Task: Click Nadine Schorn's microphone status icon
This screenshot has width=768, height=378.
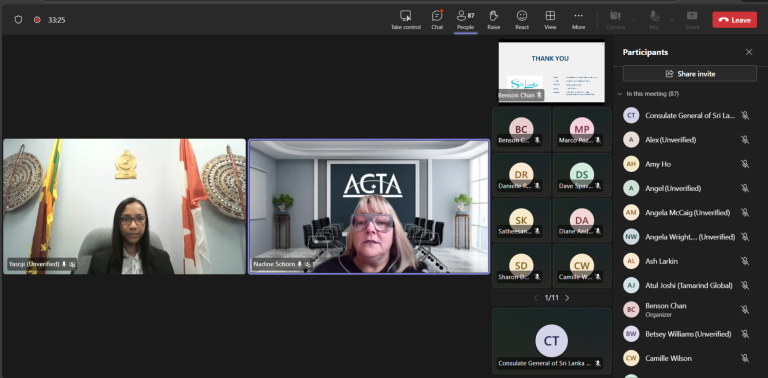Action: pyautogui.click(x=300, y=264)
